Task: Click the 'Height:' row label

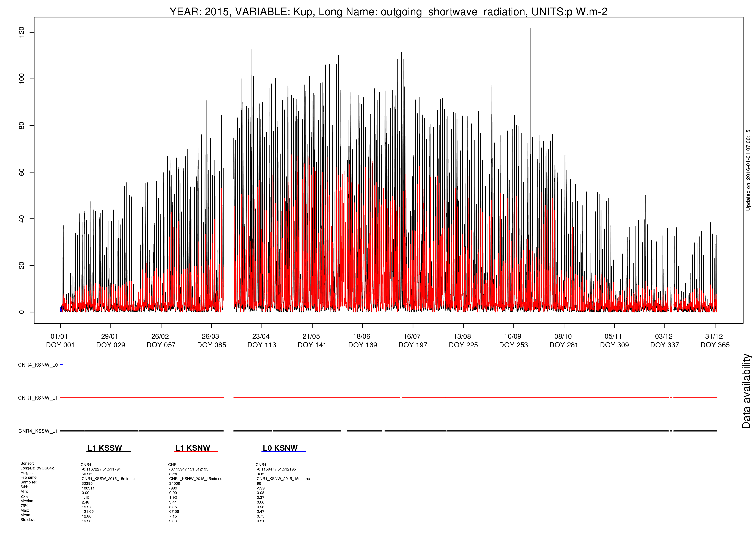Action: pos(26,473)
